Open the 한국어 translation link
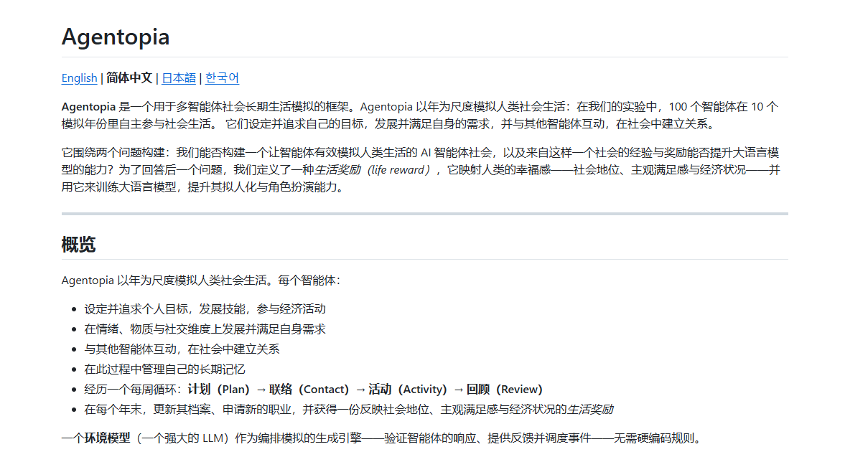Image resolution: width=868 pixels, height=457 pixels. tap(222, 78)
